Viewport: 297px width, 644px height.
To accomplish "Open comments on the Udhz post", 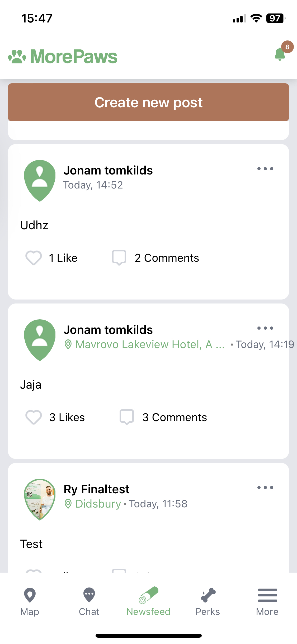I will point(119,257).
